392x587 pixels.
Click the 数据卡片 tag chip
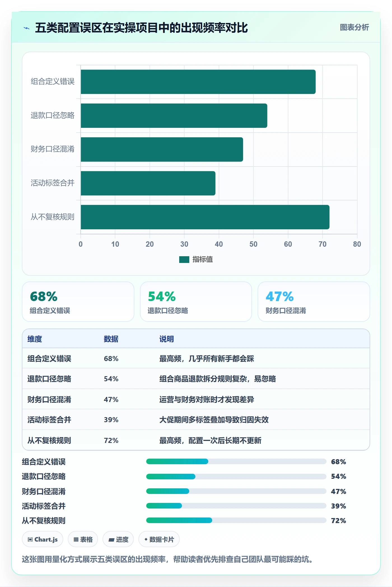[x=159, y=539]
